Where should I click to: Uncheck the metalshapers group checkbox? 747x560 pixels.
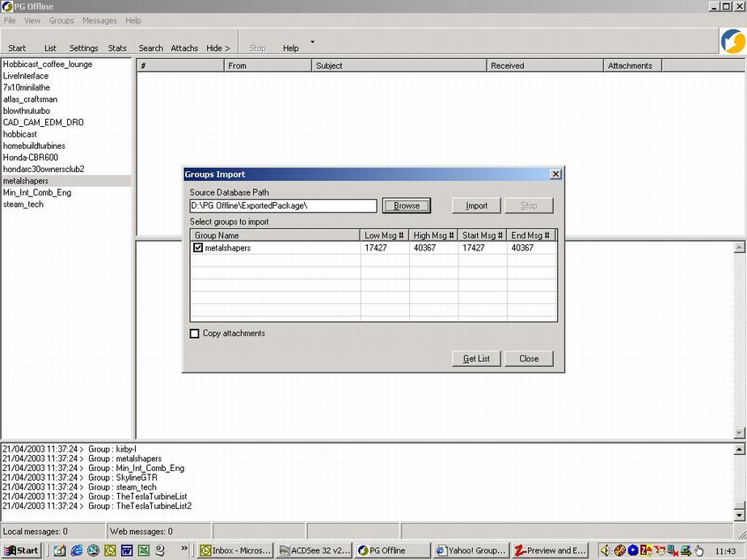click(198, 248)
